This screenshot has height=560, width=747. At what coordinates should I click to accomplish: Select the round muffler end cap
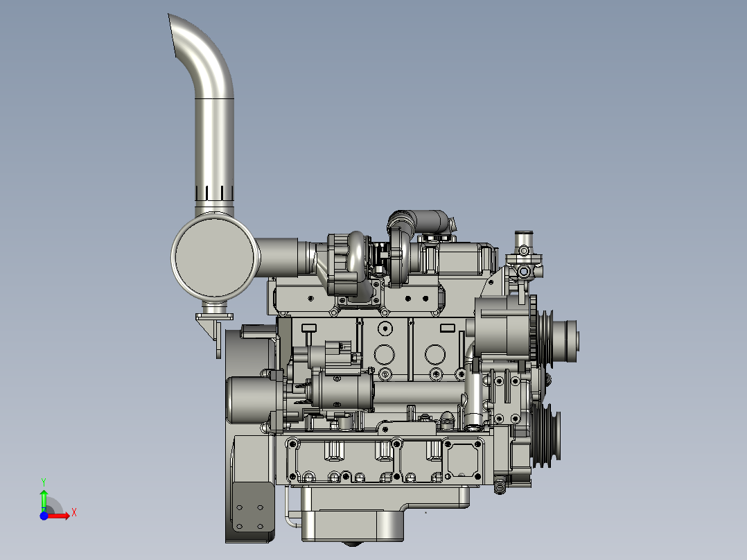click(215, 256)
